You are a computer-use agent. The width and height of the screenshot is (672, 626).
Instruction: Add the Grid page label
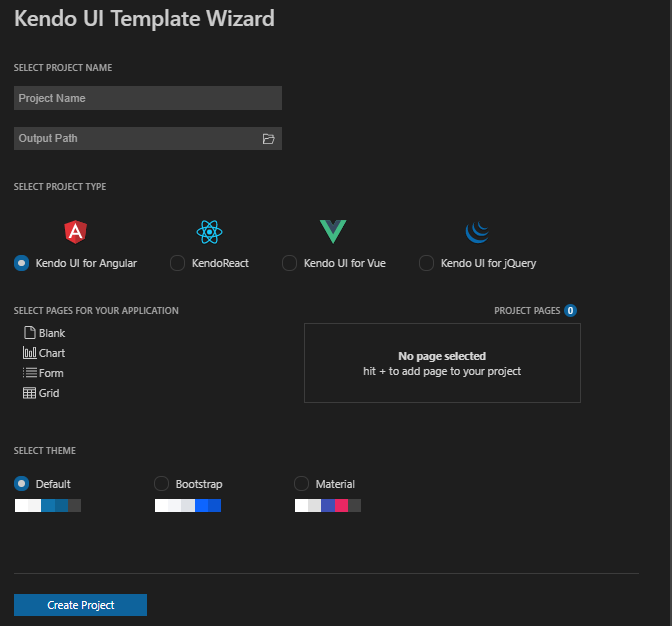49,393
